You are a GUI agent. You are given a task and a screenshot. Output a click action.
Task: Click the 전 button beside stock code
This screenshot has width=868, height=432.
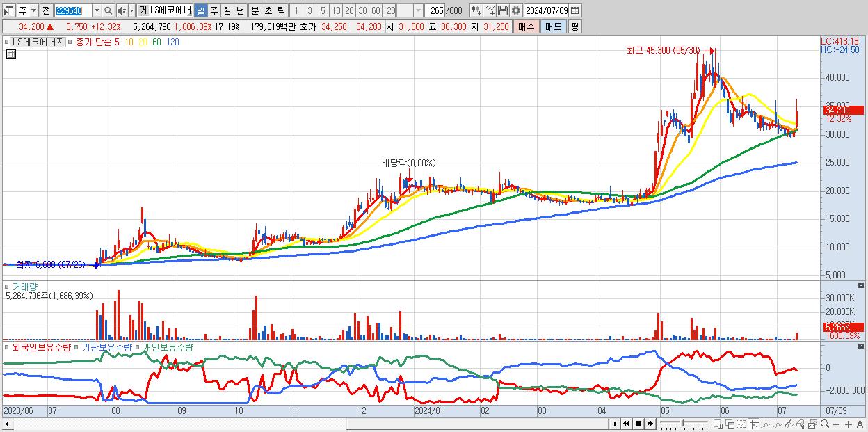pyautogui.click(x=46, y=10)
